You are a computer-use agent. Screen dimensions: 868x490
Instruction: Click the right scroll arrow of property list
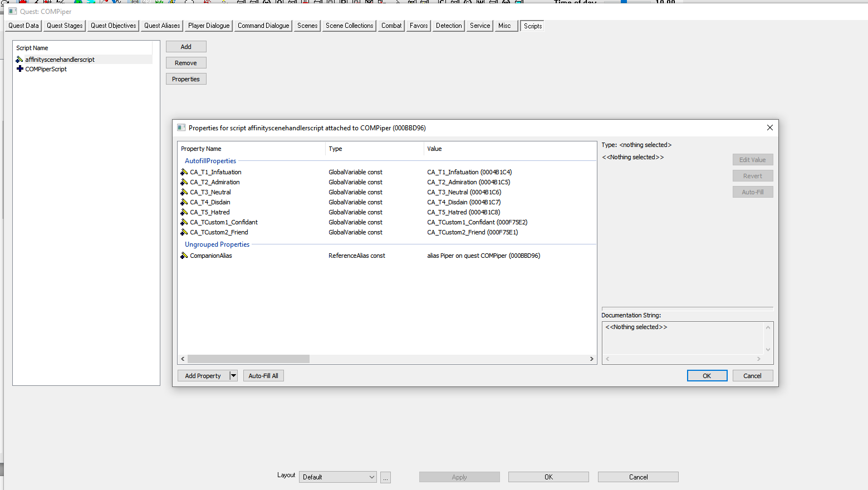[592, 359]
